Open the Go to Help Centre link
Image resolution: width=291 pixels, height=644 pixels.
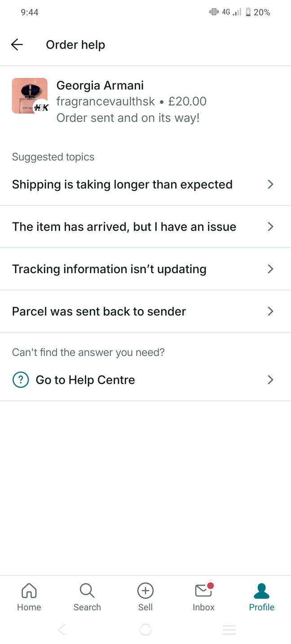85,380
